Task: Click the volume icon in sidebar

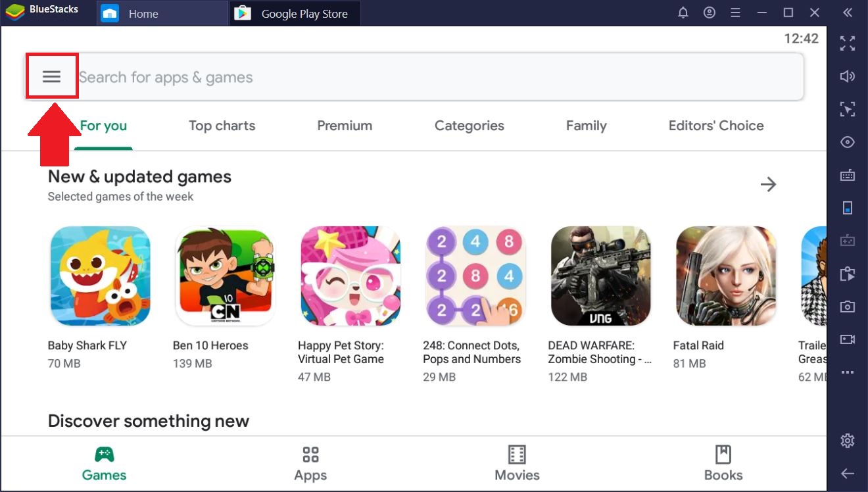Action: 848,76
